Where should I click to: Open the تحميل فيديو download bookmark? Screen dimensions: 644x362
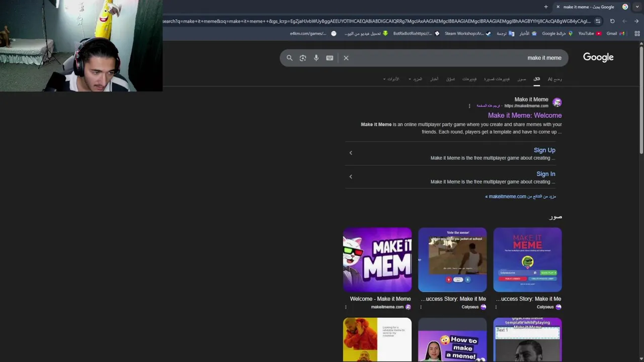click(x=366, y=34)
